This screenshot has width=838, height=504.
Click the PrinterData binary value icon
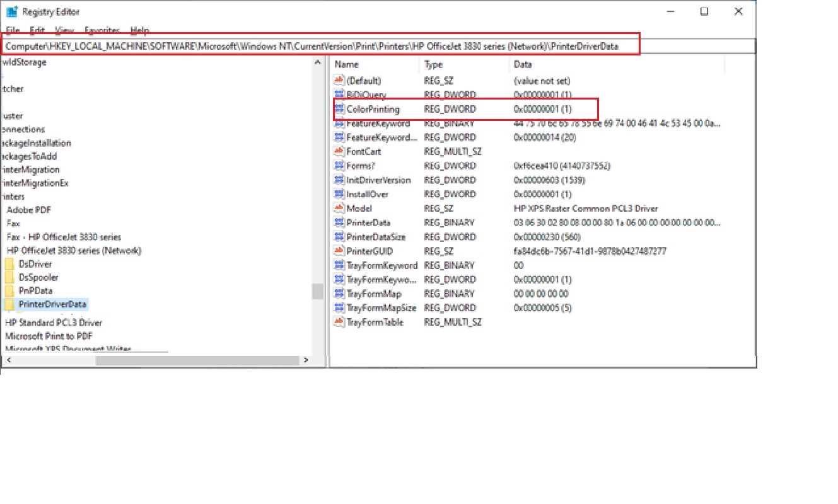pos(339,222)
